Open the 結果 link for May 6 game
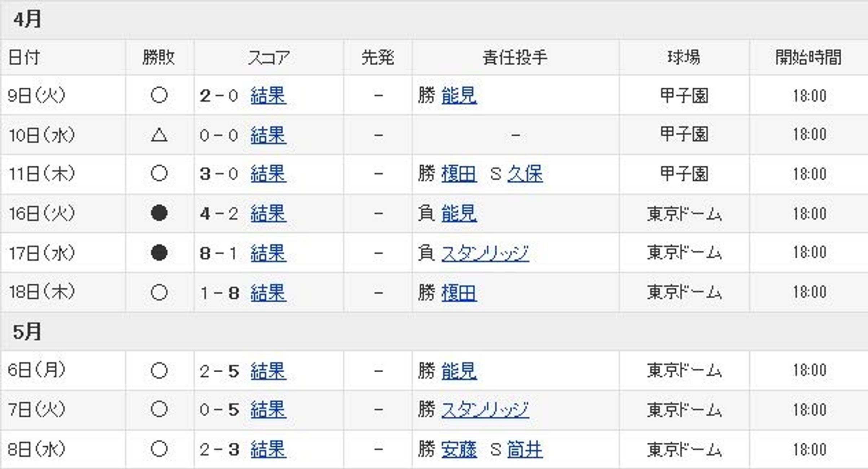This screenshot has height=469, width=868. point(268,371)
